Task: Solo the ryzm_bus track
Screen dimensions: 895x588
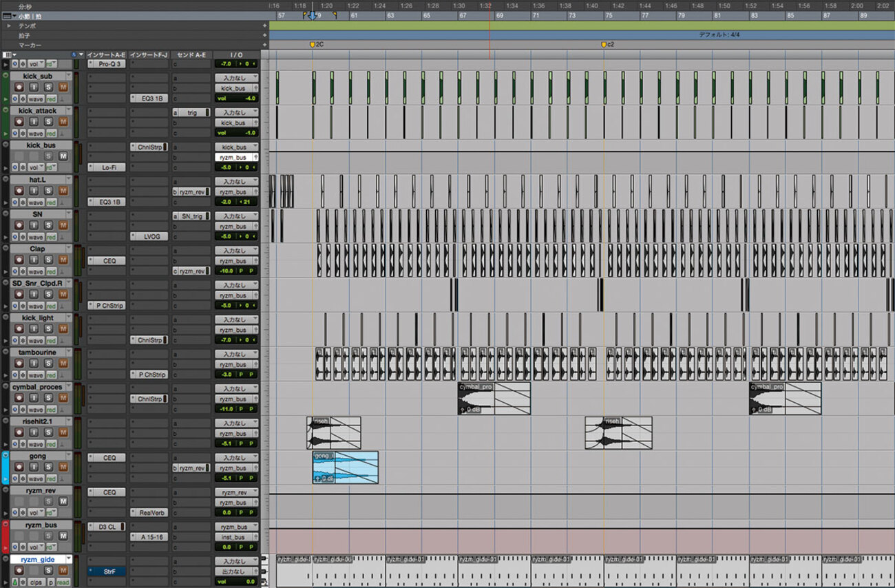Action: click(x=48, y=537)
